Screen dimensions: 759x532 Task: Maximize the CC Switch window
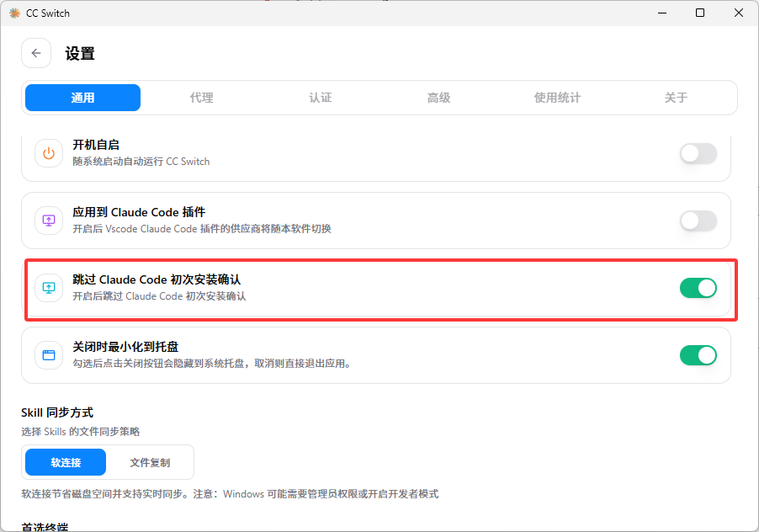pyautogui.click(x=700, y=13)
